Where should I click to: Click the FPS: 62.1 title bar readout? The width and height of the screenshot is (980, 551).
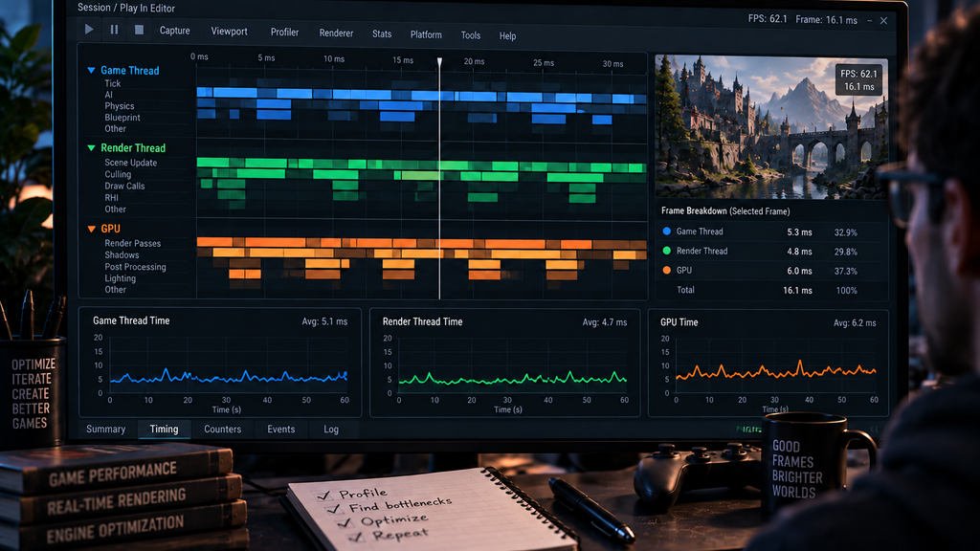pos(768,19)
